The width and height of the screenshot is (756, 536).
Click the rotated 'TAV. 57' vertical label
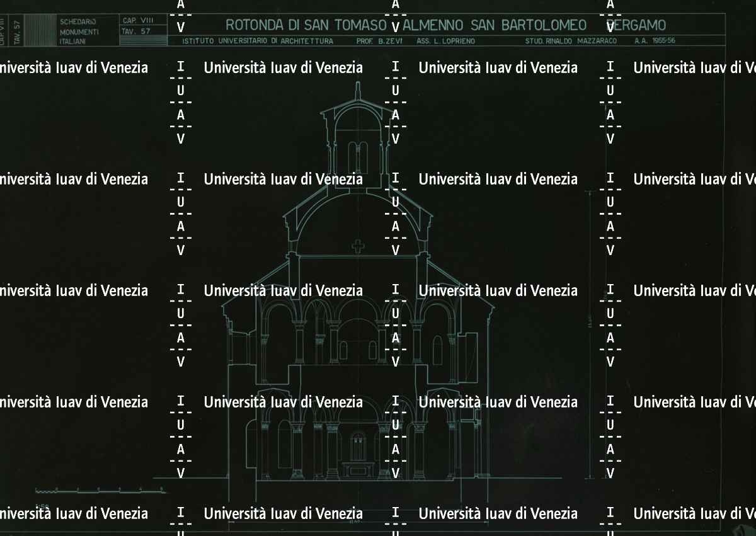17,31
